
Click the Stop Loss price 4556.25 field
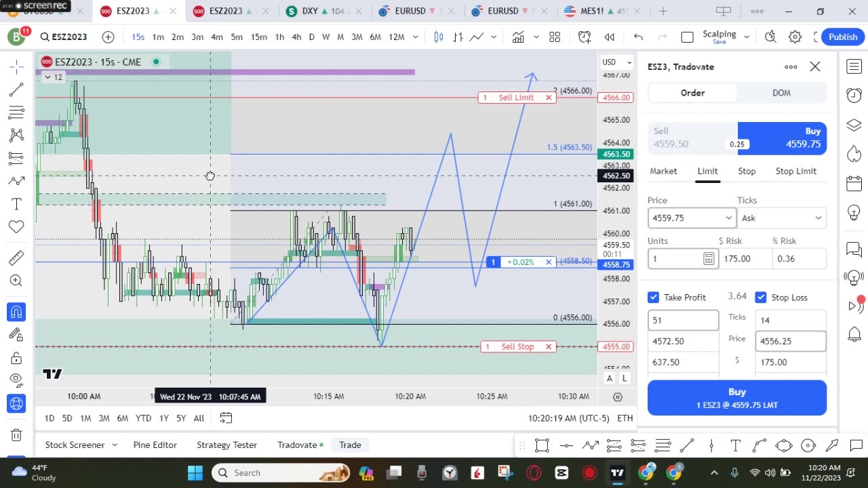point(791,342)
